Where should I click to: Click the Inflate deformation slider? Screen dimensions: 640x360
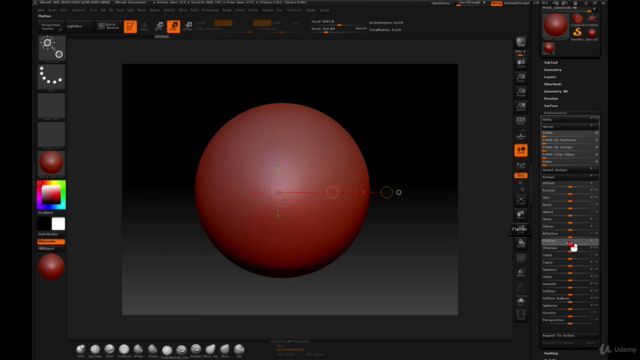pyautogui.click(x=570, y=291)
